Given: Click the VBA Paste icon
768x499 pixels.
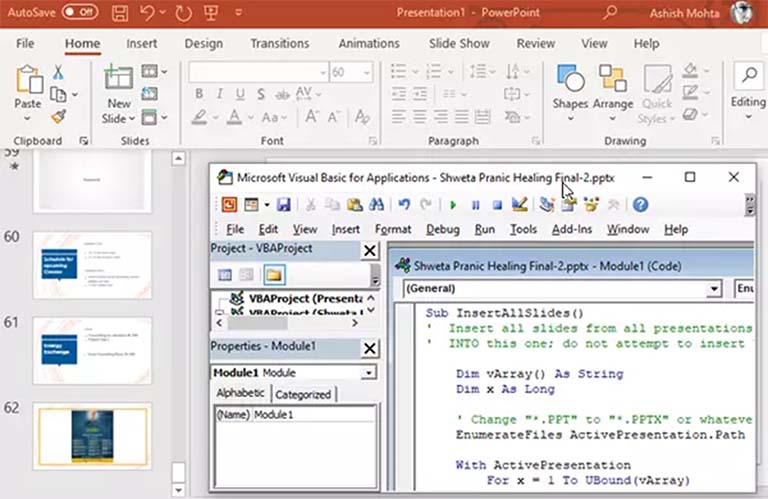Looking at the screenshot, I should pos(354,205).
